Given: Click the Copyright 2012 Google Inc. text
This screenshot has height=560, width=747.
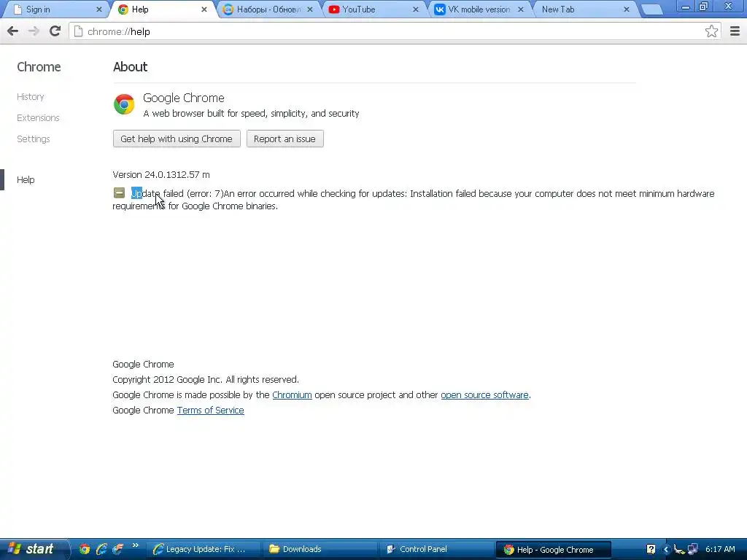Looking at the screenshot, I should [206, 379].
